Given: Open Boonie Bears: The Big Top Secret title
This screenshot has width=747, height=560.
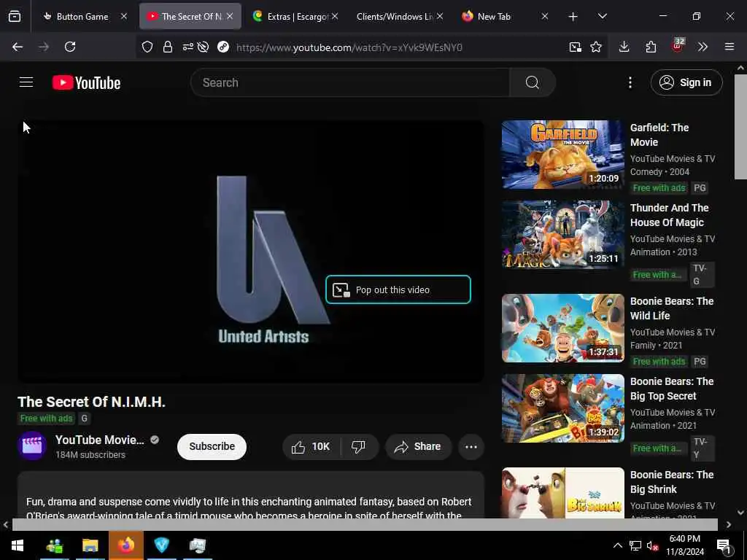Looking at the screenshot, I should [x=672, y=389].
